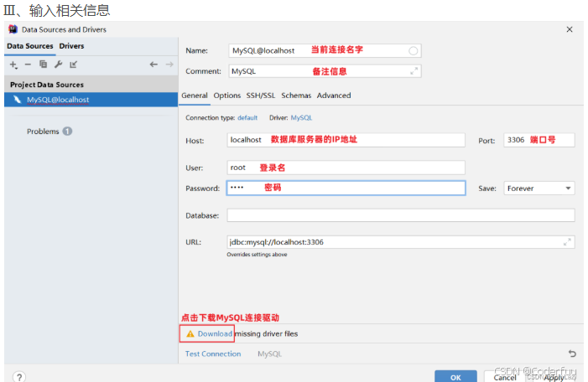Click the Problems count badge

tap(67, 132)
